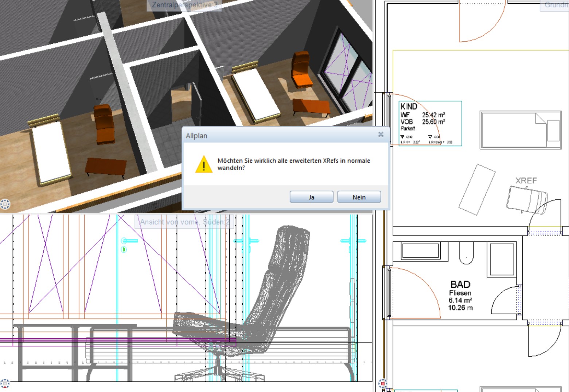Select the bed symbol in KIND room plan
569x392 pixels.
click(x=520, y=130)
